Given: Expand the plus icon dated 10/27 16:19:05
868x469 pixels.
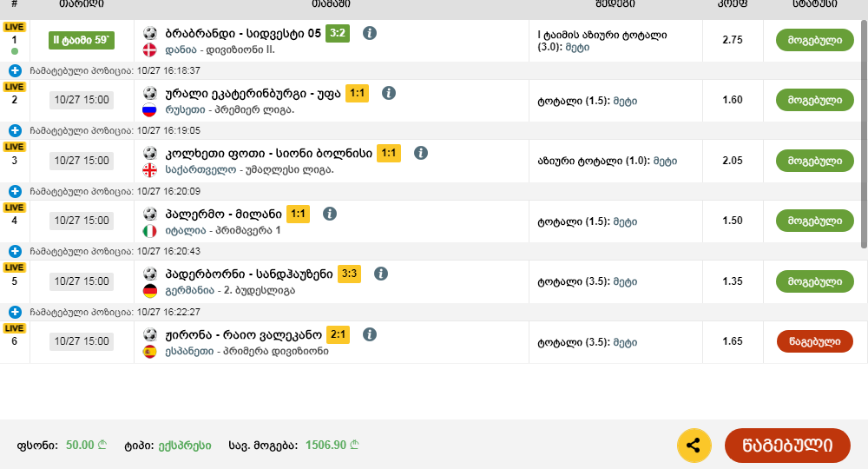Looking at the screenshot, I should (x=15, y=130).
